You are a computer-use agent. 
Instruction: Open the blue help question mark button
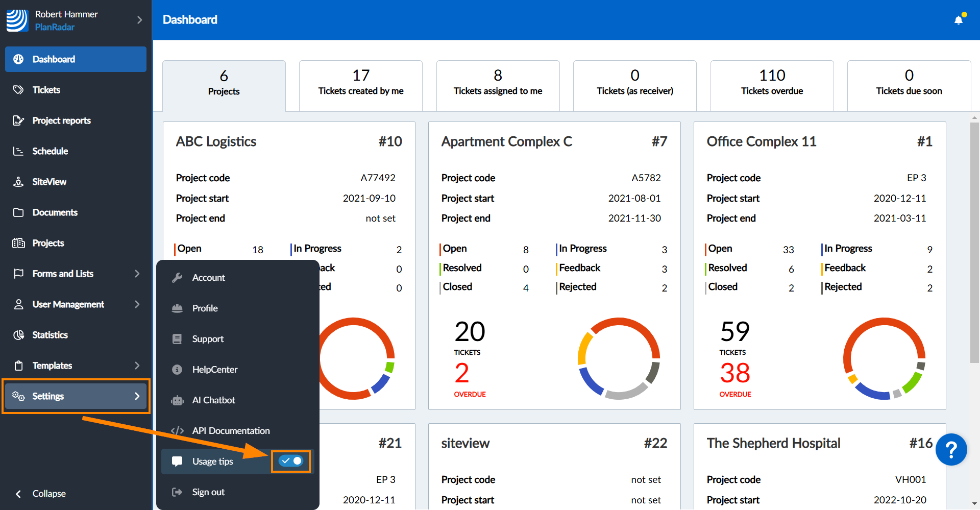pyautogui.click(x=951, y=450)
